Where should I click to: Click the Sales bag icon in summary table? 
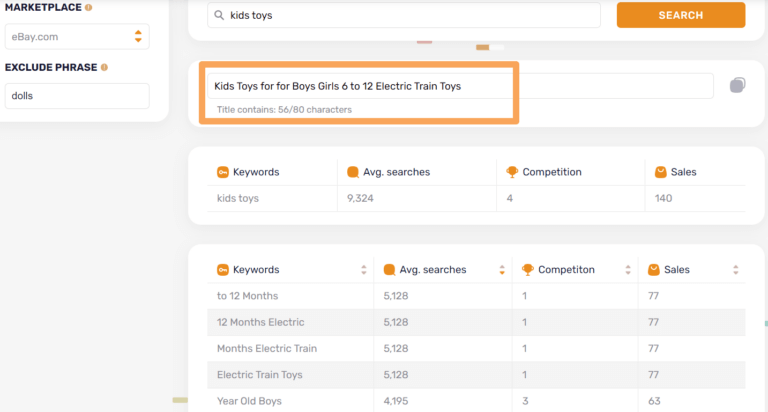pos(660,172)
